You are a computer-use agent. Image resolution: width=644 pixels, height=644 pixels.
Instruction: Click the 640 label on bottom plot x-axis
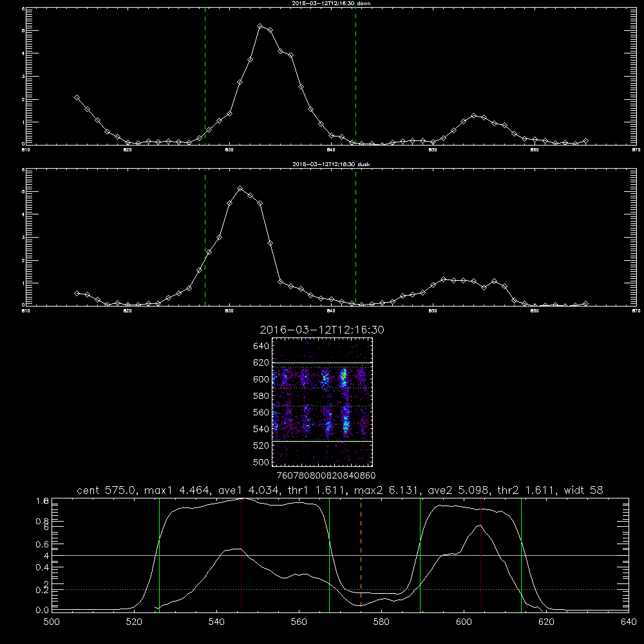pos(629,621)
